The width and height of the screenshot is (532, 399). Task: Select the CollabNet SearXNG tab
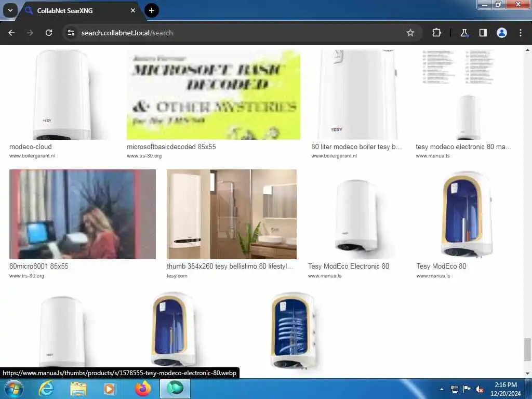tap(79, 10)
